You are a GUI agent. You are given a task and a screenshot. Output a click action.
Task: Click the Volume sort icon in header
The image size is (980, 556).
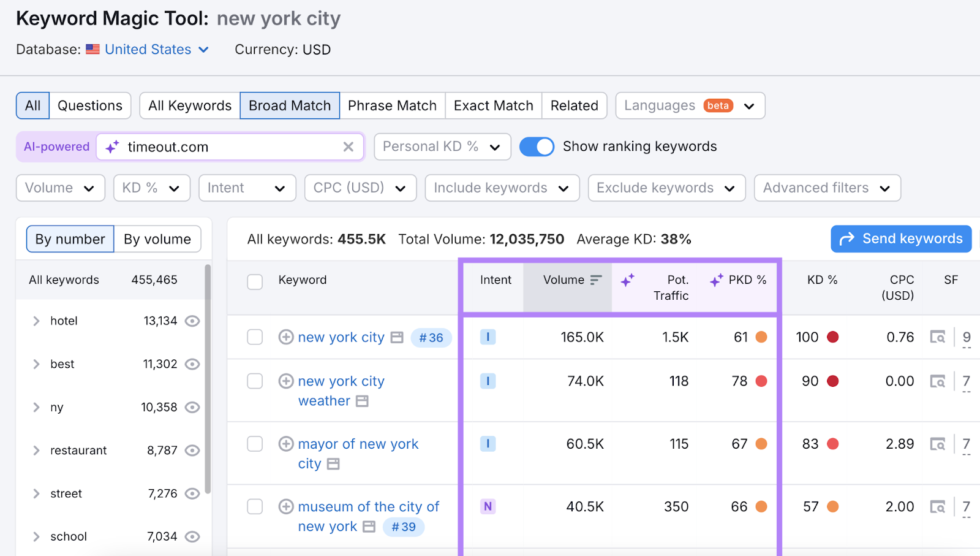[x=596, y=280]
